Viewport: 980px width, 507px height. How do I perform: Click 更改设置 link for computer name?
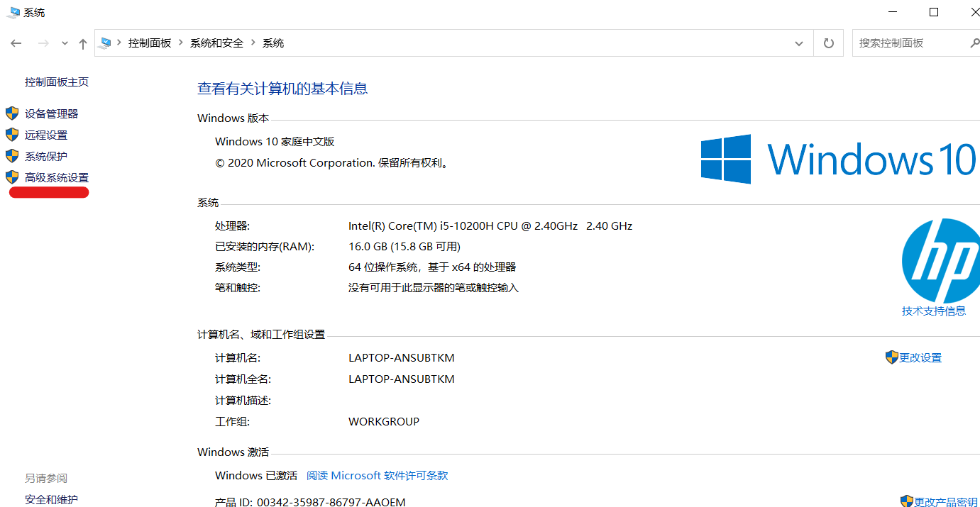[x=920, y=358]
